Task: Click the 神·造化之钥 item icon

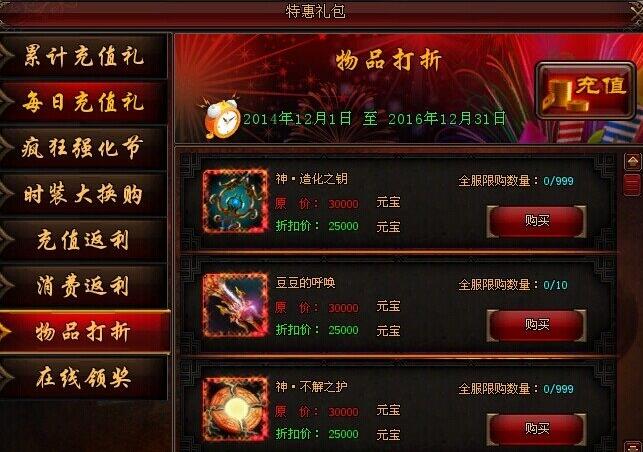Action: [x=235, y=201]
